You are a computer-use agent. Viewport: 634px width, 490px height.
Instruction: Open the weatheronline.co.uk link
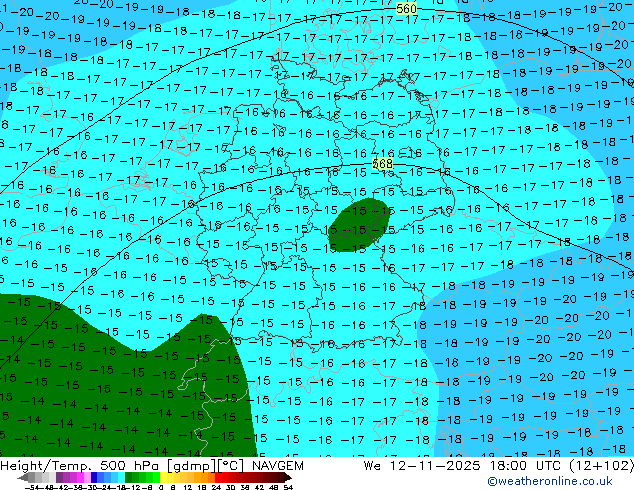pyautogui.click(x=550, y=481)
